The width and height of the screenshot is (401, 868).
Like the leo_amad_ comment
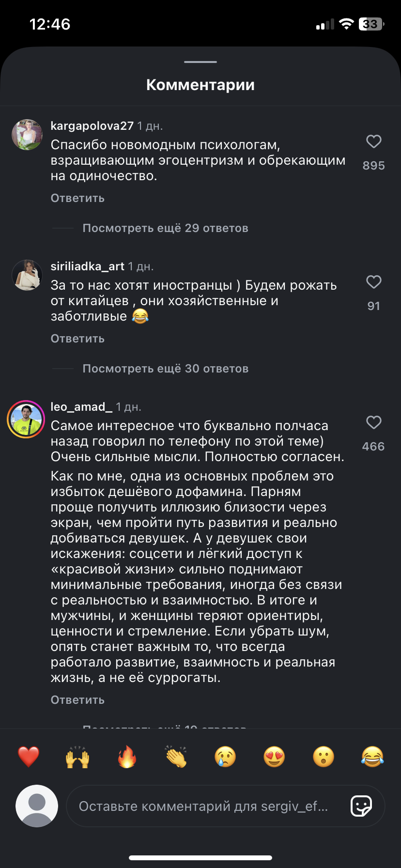pos(373,423)
